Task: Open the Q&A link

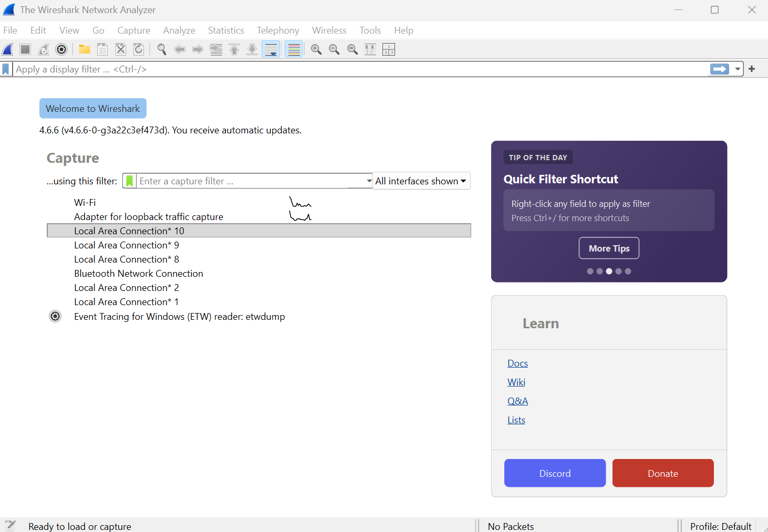Action: (x=518, y=401)
